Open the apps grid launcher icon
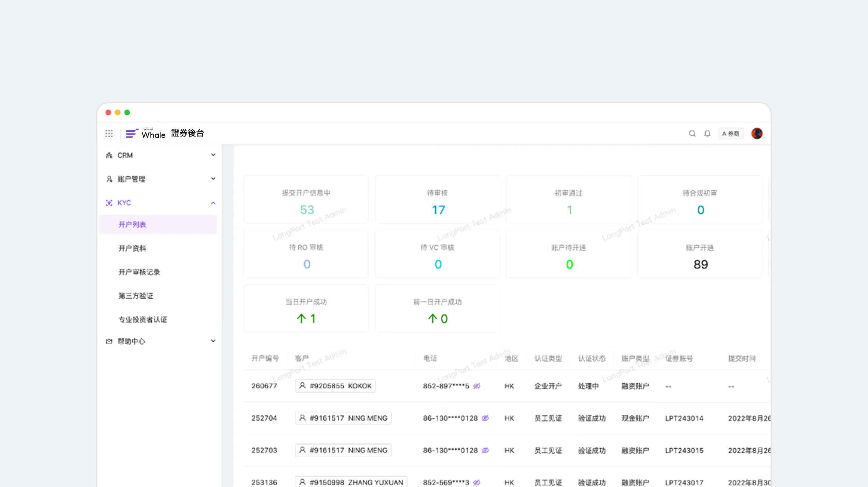The image size is (868, 487). tap(109, 133)
